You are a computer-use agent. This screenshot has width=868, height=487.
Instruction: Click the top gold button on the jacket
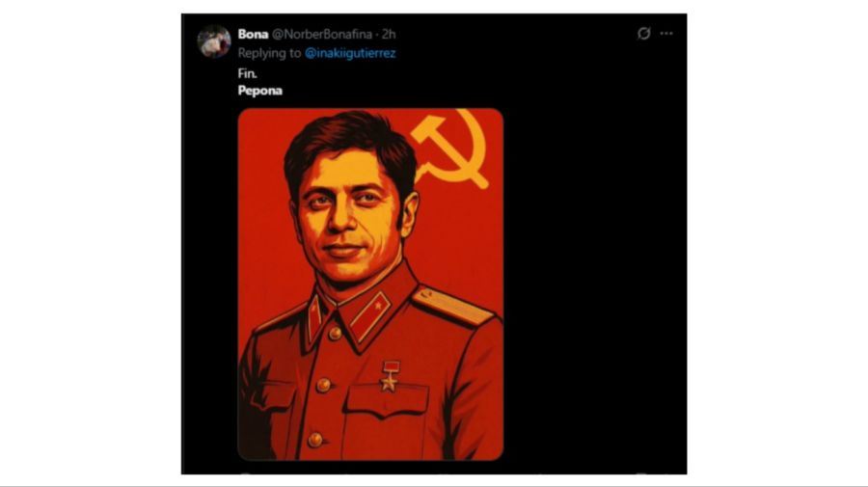click(335, 332)
